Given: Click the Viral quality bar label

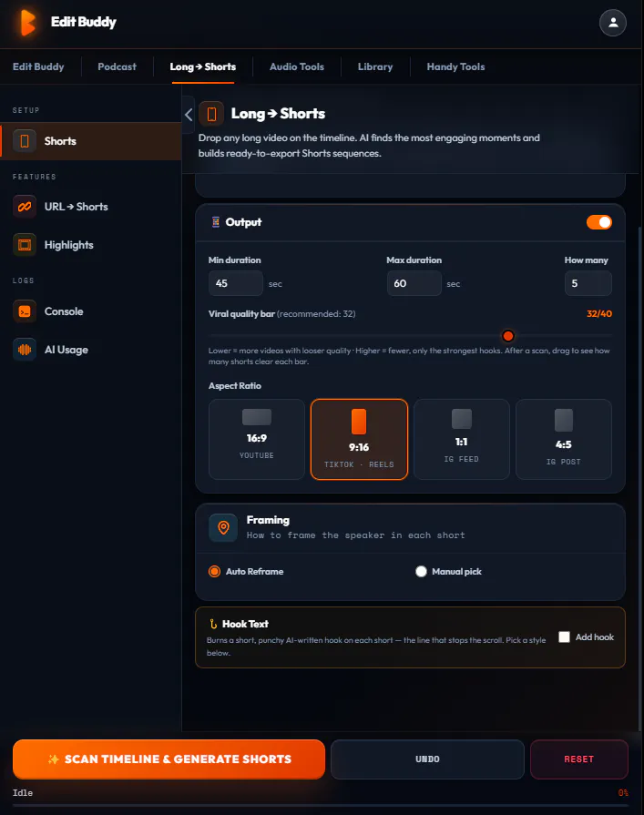Looking at the screenshot, I should coord(241,313).
